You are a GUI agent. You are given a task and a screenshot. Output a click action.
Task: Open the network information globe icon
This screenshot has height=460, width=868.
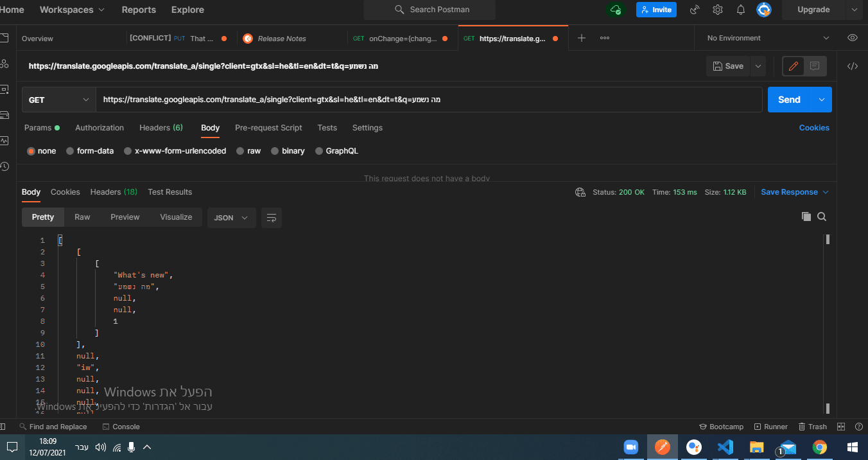580,192
